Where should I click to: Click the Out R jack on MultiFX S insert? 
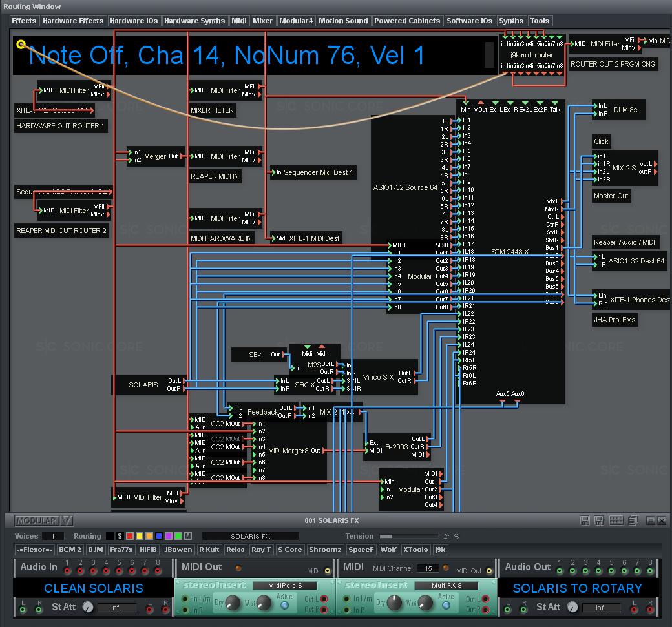pyautogui.click(x=485, y=610)
